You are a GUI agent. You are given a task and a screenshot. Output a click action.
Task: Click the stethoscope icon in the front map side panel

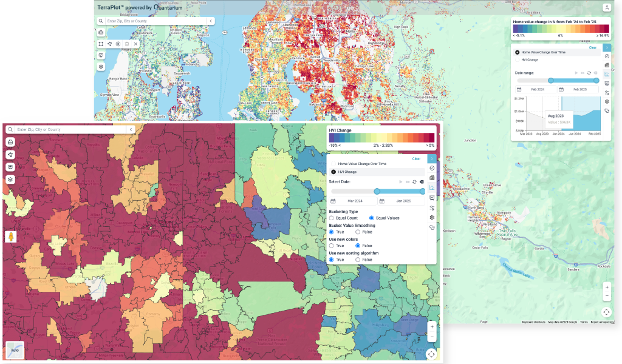click(x=432, y=227)
